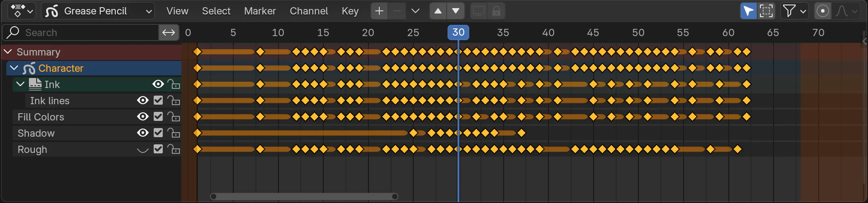Open the Grease Pencil mode dropdown
The image size is (868, 203).
click(98, 11)
